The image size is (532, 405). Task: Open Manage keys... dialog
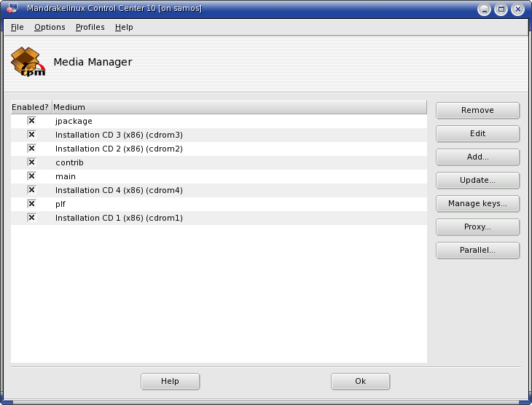pos(477,203)
